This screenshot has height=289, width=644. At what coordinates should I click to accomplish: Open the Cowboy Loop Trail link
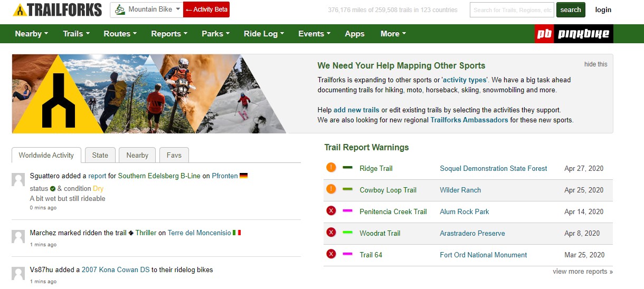[388, 190]
